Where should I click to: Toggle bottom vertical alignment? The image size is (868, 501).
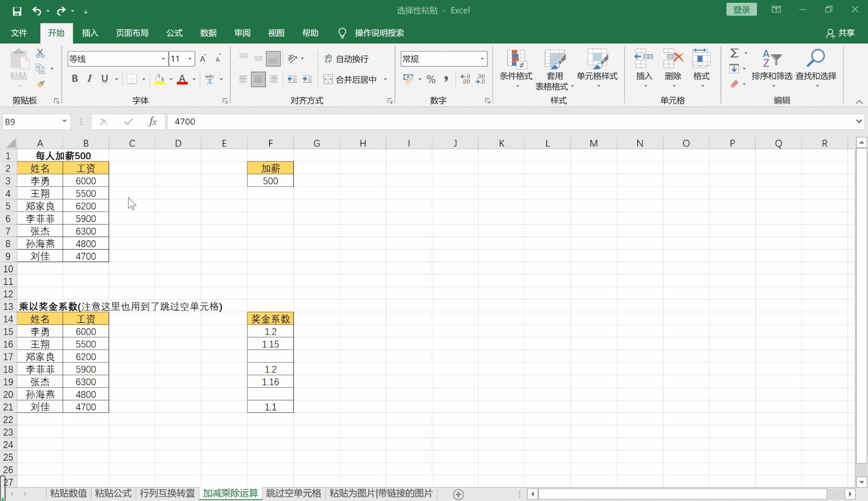[273, 58]
